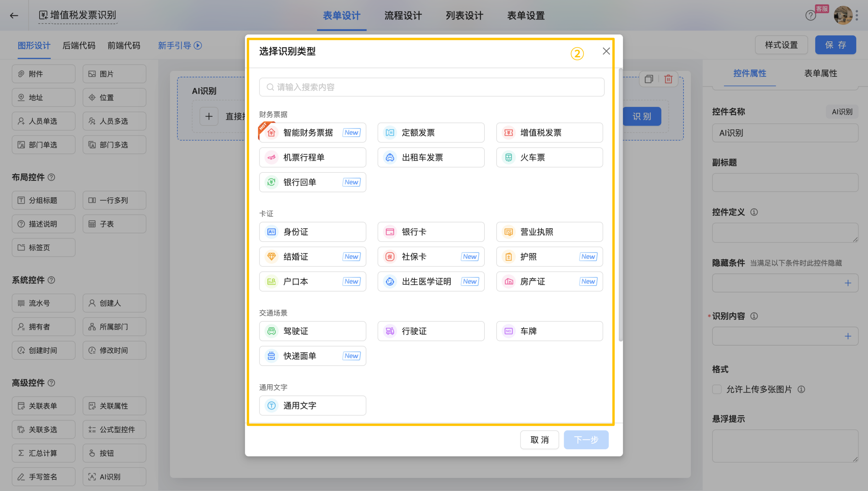The width and height of the screenshot is (868, 491).
Task: Pick the 驾驶证 recognition option
Action: click(x=312, y=331)
